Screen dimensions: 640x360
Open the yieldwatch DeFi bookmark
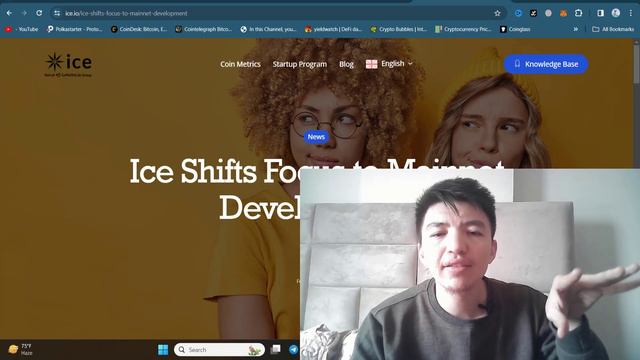pyautogui.click(x=333, y=29)
